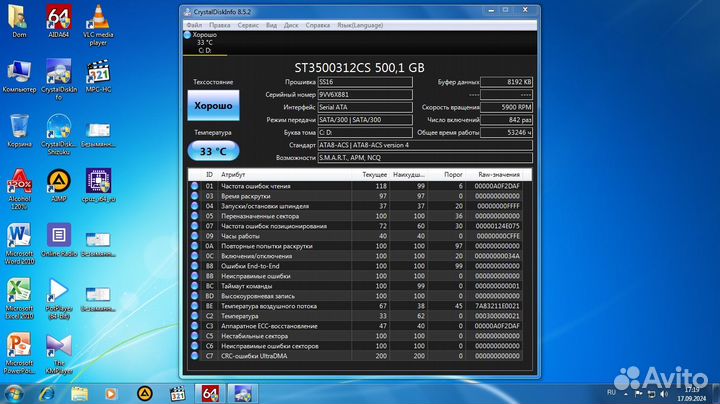Select row BB Неисправимые ошибки
The image size is (720, 404).
(356, 276)
